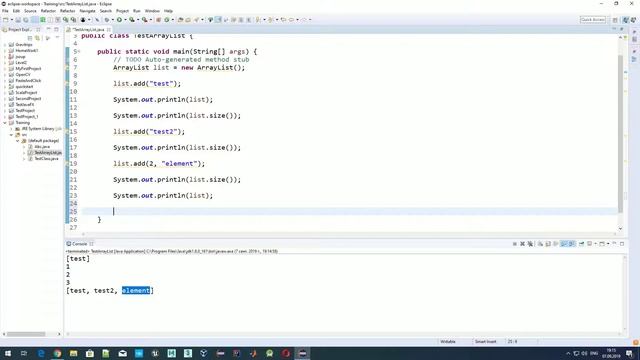Toggle Console Word Wrap icon
640x360 pixels.
(x=556, y=244)
